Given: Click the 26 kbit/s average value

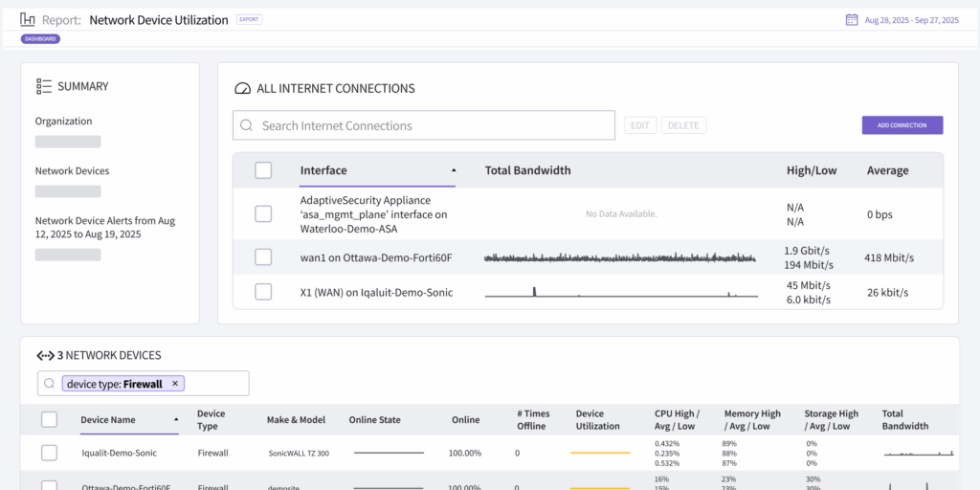Looking at the screenshot, I should point(887,293).
